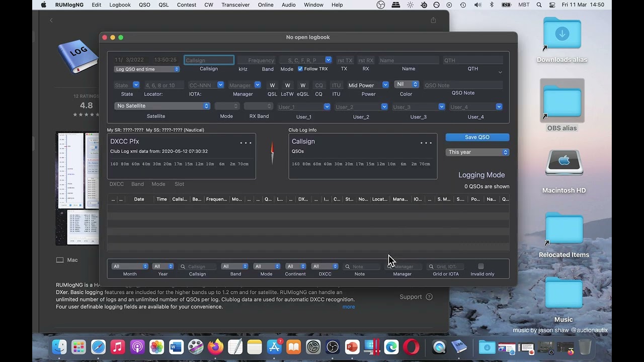Image resolution: width=644 pixels, height=362 pixels.
Task: Open the Log QSO end time dropdown
Action: (147, 69)
